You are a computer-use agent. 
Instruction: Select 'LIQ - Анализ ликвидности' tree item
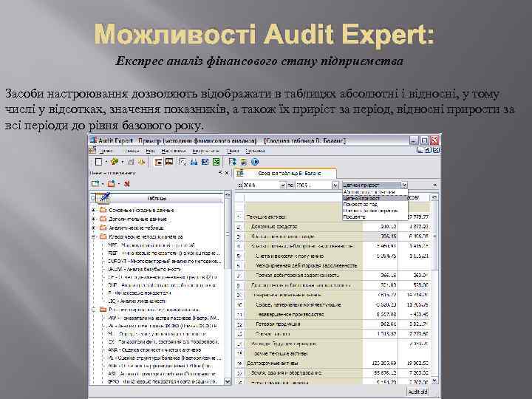pyautogui.click(x=137, y=301)
